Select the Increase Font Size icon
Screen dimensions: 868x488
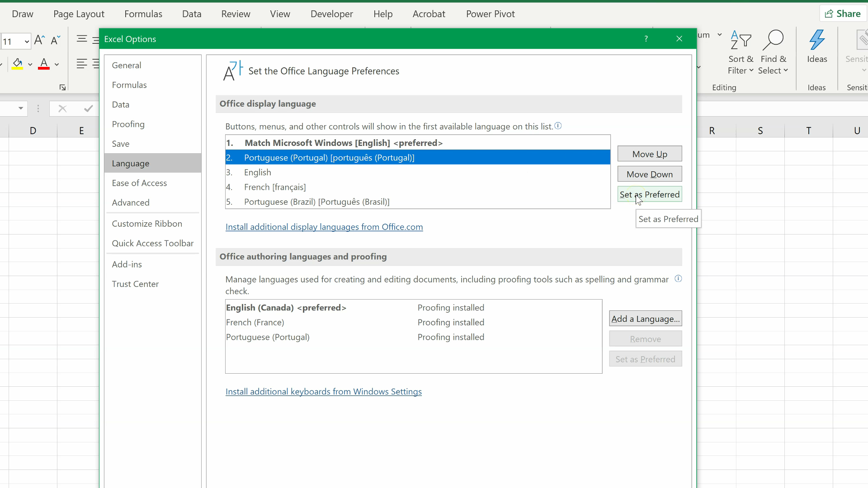tap(39, 40)
